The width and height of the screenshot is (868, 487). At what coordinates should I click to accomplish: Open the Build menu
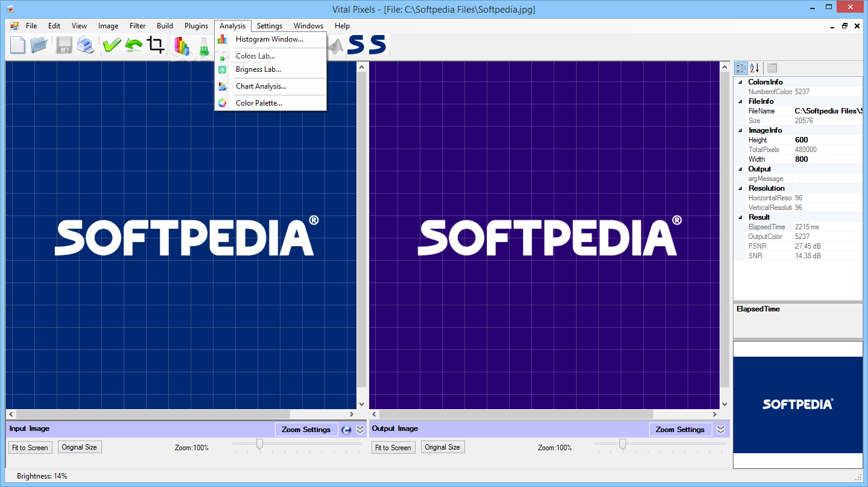tap(165, 26)
